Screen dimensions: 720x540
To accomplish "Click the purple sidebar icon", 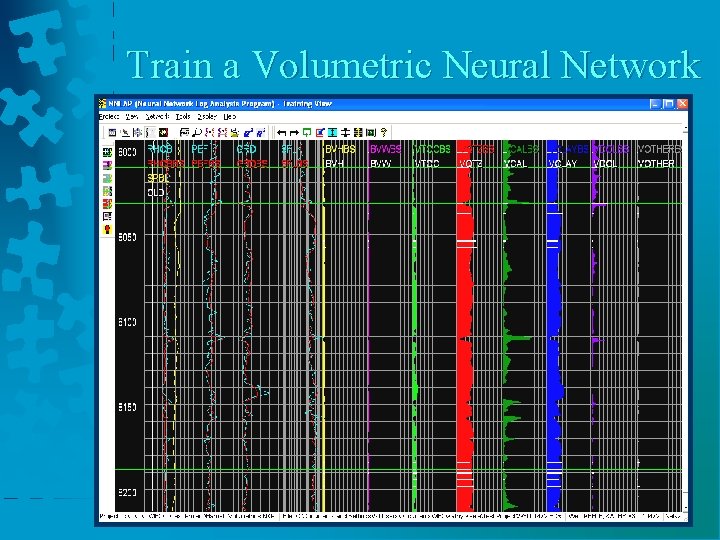I will (107, 165).
